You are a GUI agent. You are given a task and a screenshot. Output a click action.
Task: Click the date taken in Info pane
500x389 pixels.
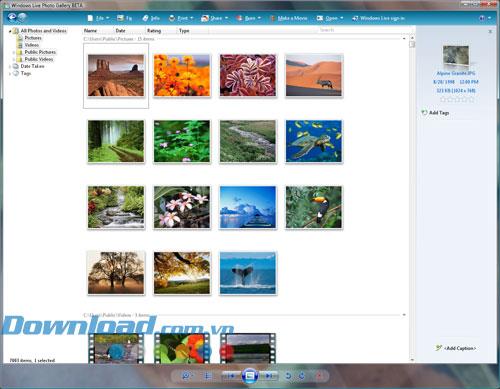(x=444, y=82)
